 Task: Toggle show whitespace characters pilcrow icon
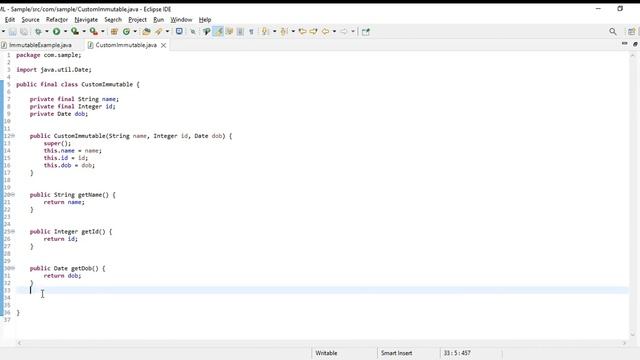pos(251,31)
